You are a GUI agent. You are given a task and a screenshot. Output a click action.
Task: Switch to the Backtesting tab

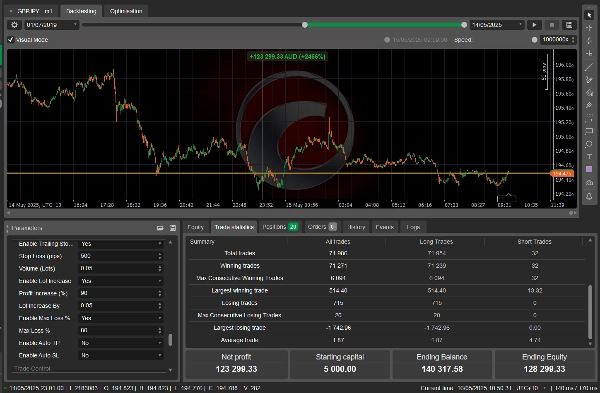(81, 11)
